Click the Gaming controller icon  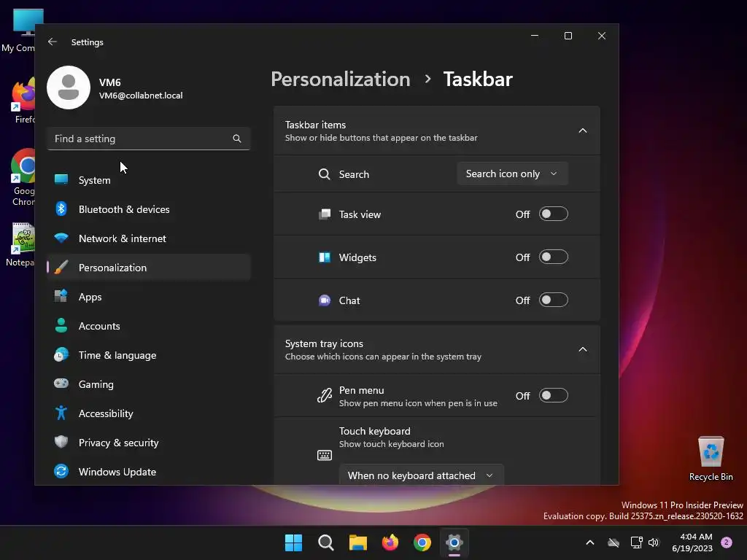61,384
